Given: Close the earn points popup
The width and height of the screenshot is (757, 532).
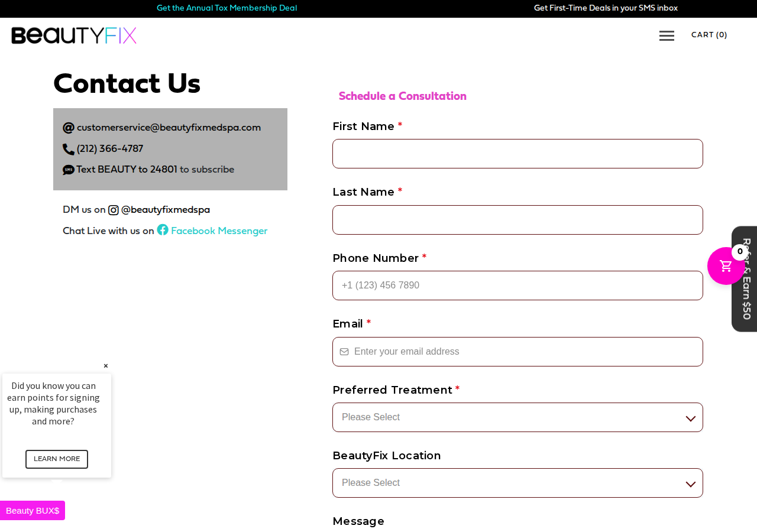Looking at the screenshot, I should [x=106, y=366].
